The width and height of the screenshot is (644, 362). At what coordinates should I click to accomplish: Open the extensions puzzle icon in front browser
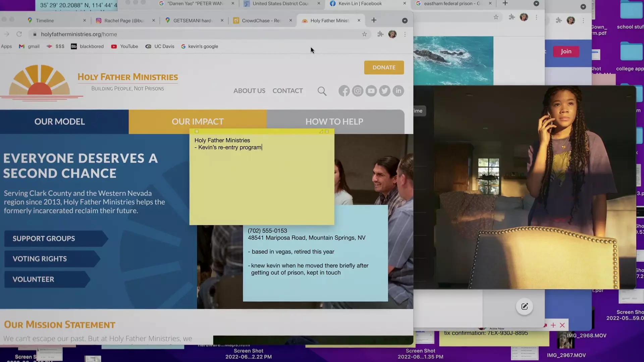tap(380, 34)
